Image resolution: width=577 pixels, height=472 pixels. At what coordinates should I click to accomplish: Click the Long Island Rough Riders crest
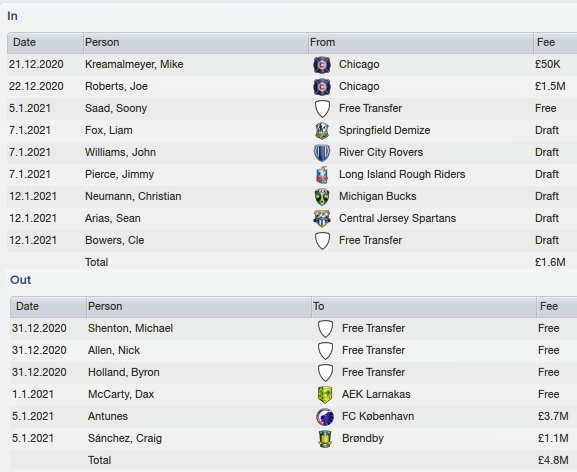click(322, 175)
